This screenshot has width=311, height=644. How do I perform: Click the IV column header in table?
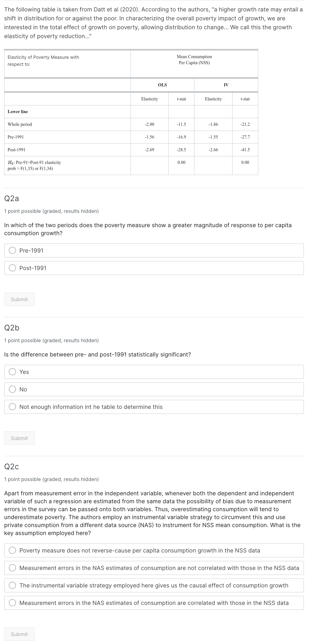click(x=226, y=85)
